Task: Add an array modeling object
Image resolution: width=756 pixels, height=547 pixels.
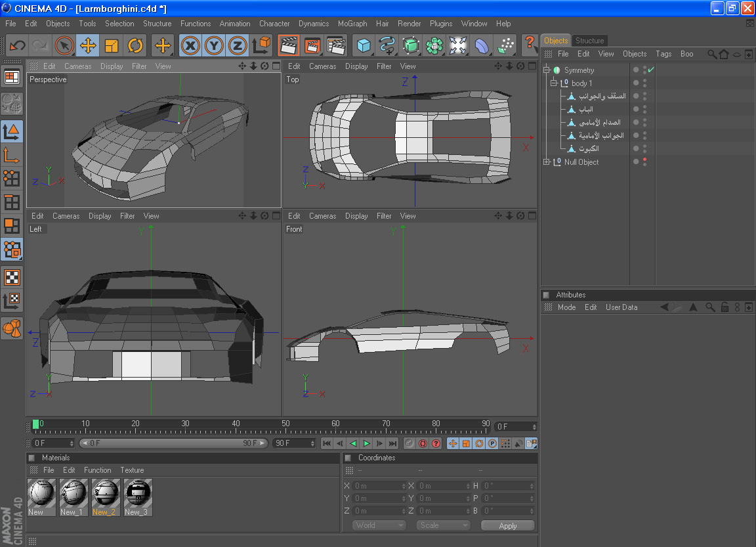Action: click(434, 46)
